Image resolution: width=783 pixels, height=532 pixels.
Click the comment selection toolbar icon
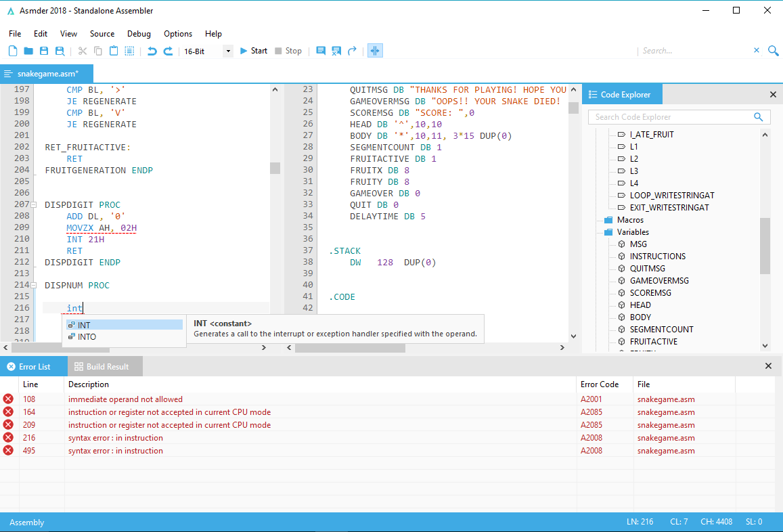coord(321,51)
